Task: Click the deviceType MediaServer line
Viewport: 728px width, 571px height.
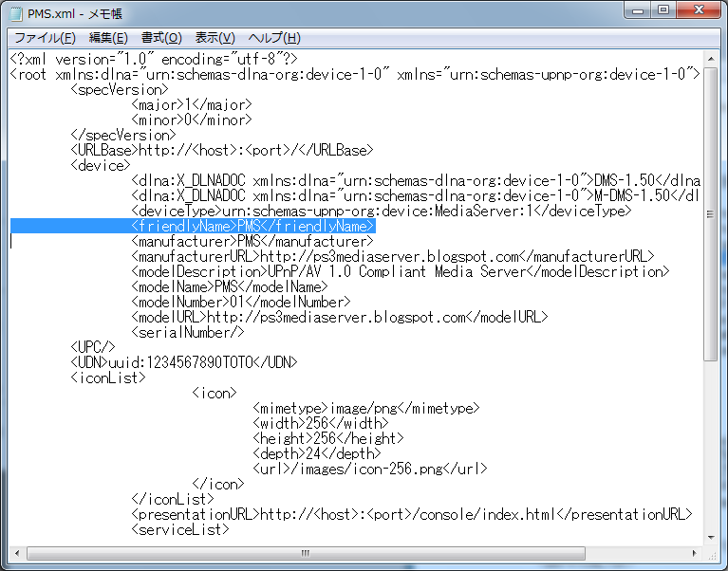Action: 382,212
